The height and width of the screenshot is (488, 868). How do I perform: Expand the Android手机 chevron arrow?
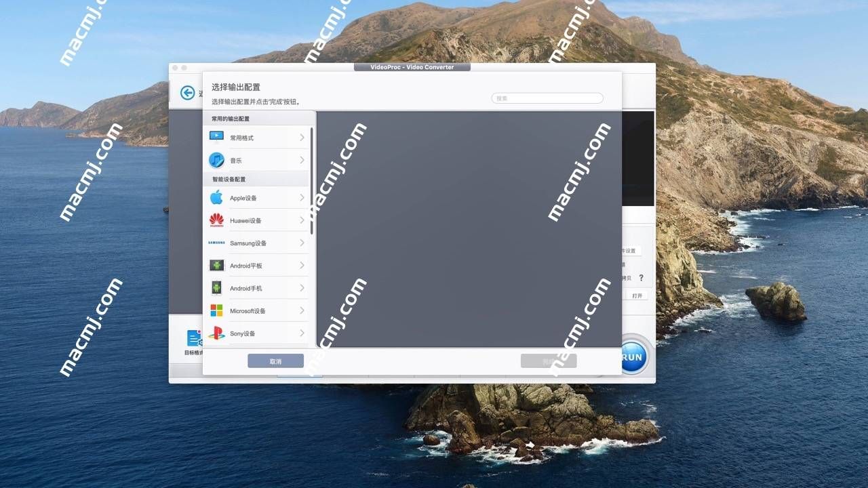click(x=302, y=288)
